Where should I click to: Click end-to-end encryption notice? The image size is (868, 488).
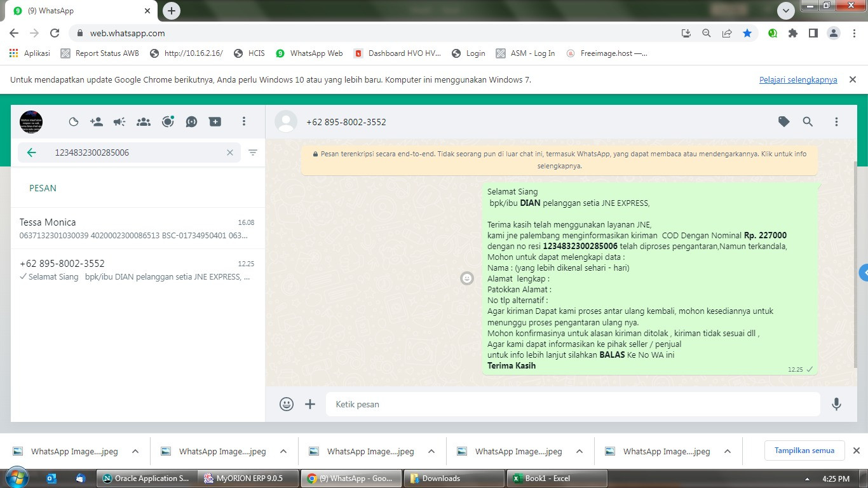pyautogui.click(x=559, y=159)
